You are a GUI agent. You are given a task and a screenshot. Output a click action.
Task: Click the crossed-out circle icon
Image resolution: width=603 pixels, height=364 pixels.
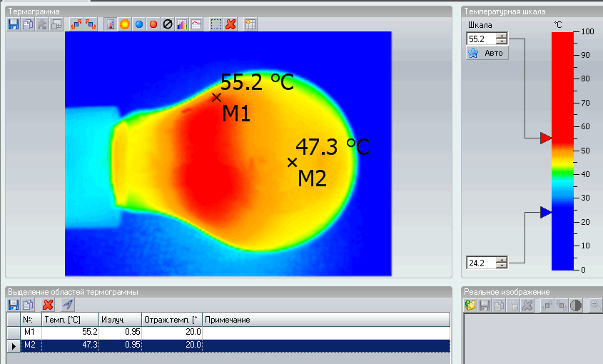pos(168,24)
